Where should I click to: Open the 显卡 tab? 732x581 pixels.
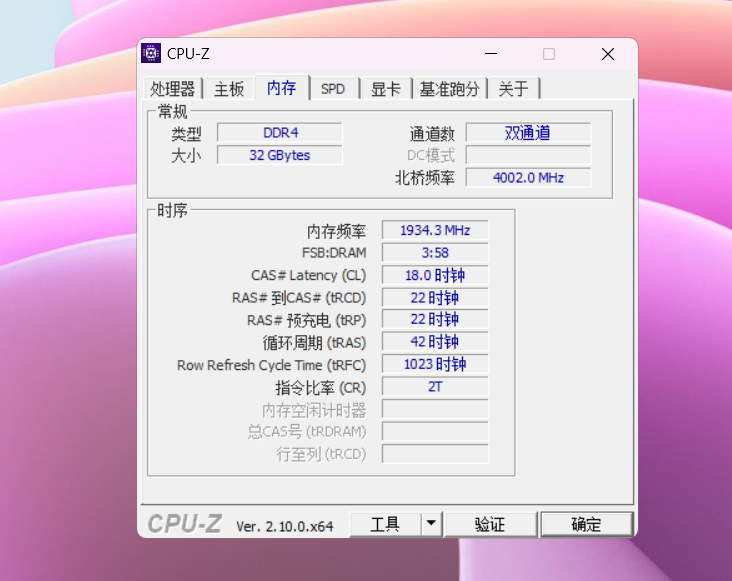(386, 89)
